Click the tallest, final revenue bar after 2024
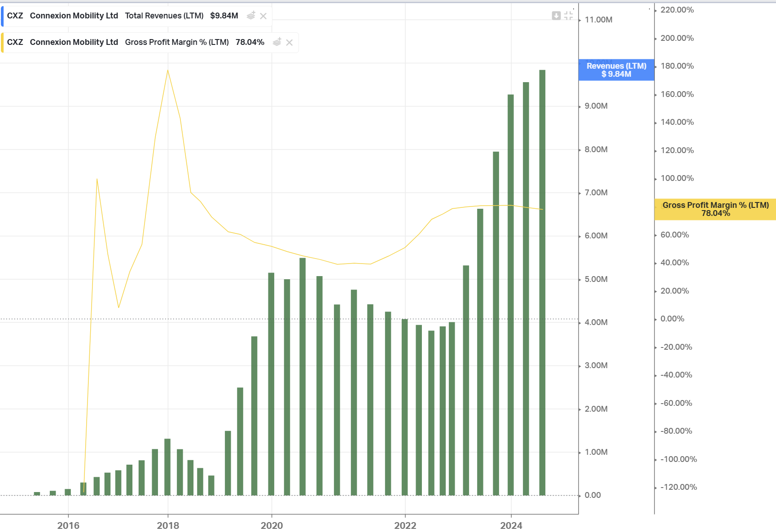This screenshot has height=532, width=776. [x=542, y=283]
